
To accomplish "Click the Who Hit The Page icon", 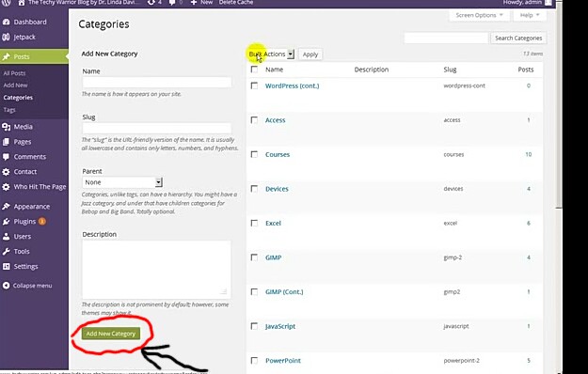I will (6, 186).
